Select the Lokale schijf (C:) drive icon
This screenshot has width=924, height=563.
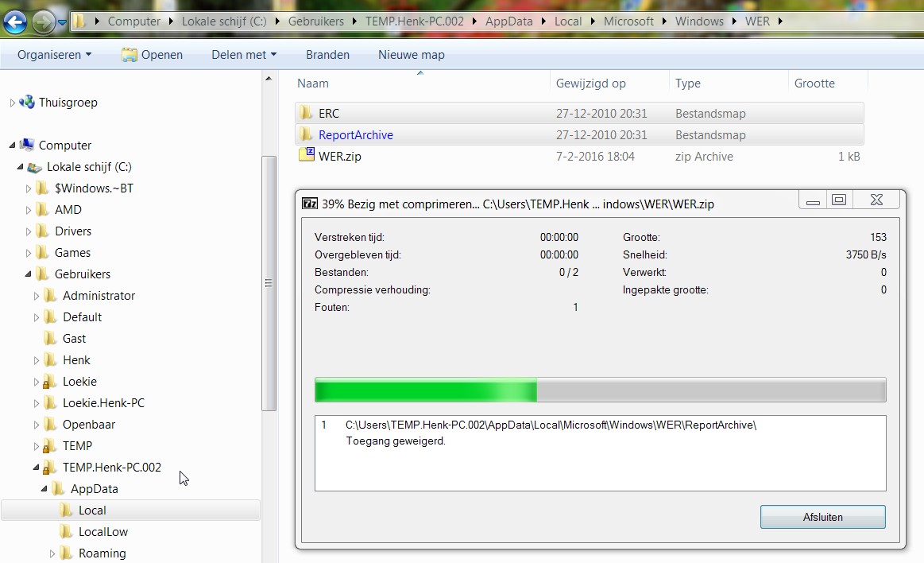pos(35,167)
